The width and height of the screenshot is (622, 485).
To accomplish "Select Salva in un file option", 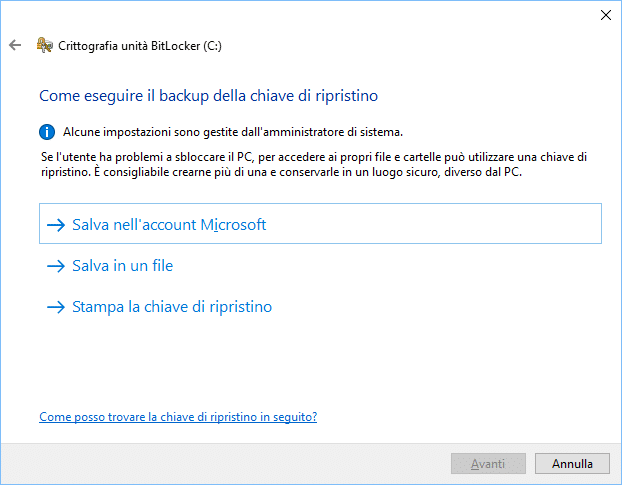I will point(123,266).
